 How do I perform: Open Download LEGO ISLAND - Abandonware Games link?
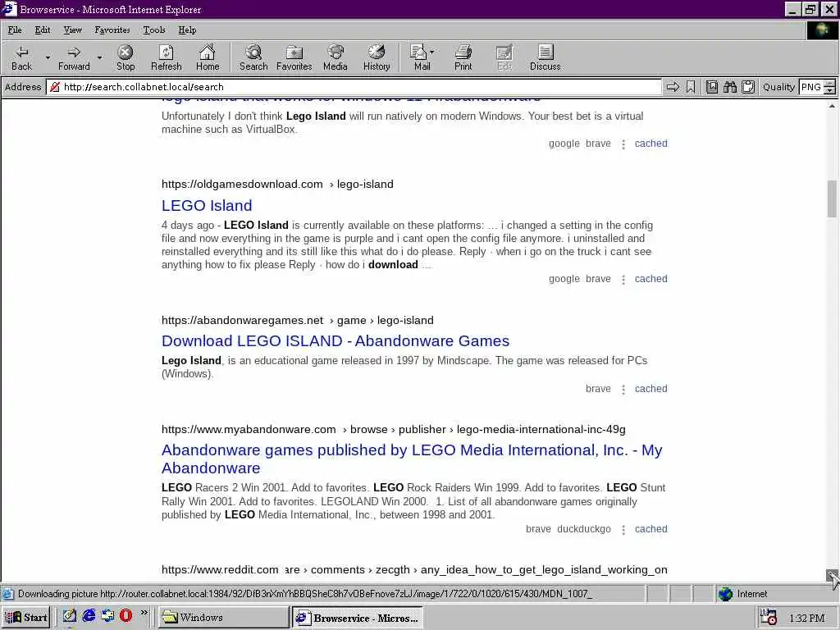[336, 341]
